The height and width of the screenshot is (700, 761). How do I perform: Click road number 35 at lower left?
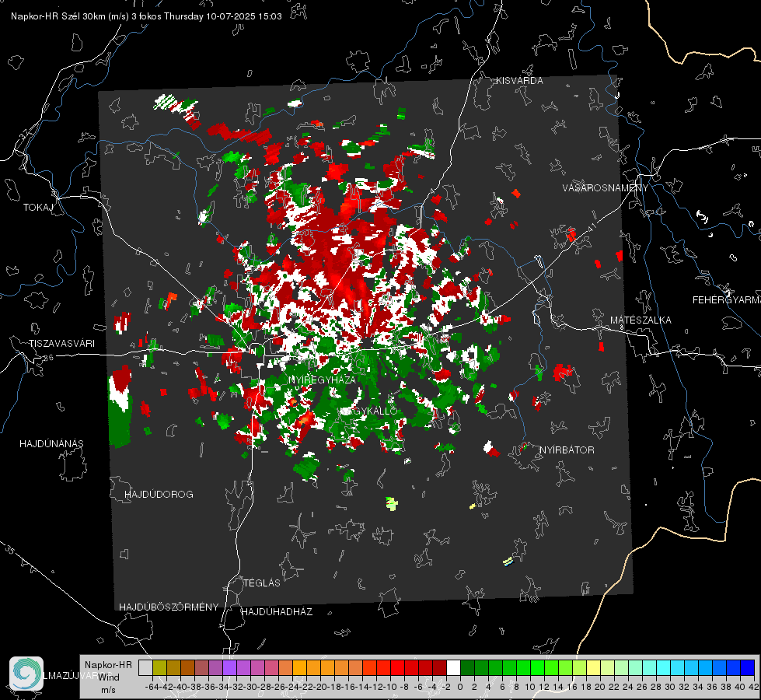click(x=10, y=549)
